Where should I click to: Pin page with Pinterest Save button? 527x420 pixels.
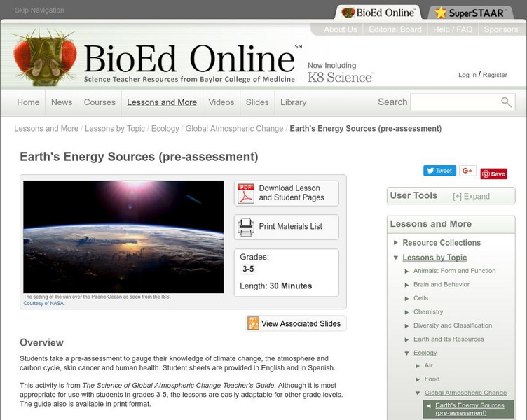[x=494, y=174]
